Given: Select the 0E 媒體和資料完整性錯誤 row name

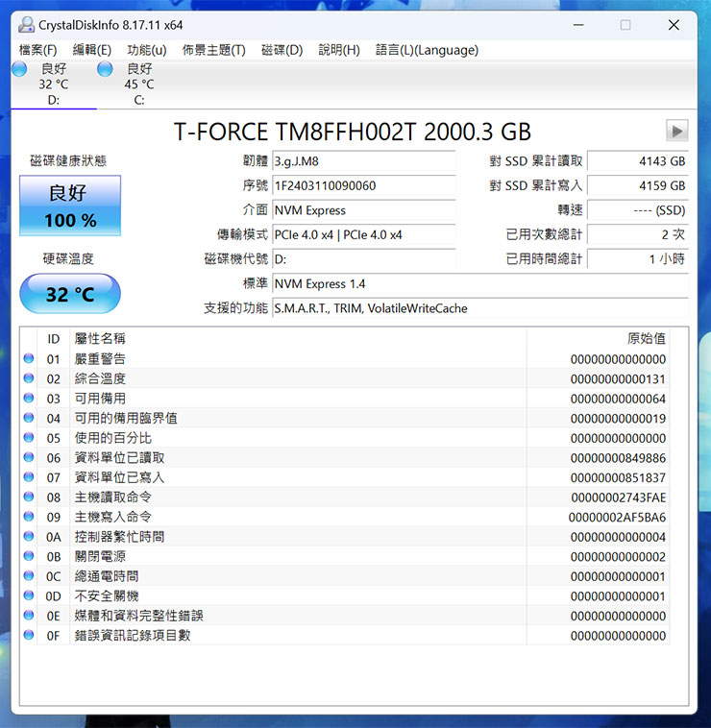Looking at the screenshot, I should tap(139, 616).
